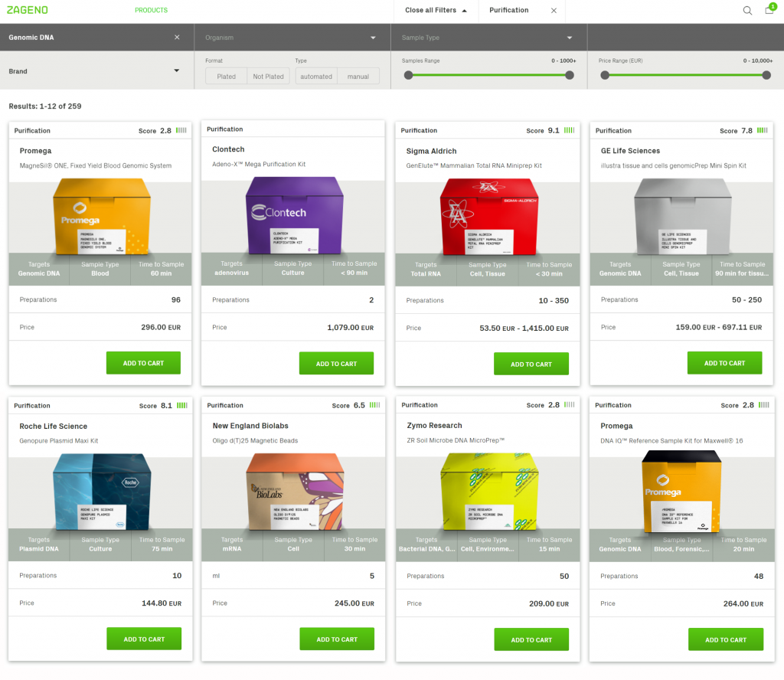The width and height of the screenshot is (784, 680).
Task: Open the blue Roche box image
Action: (x=102, y=492)
